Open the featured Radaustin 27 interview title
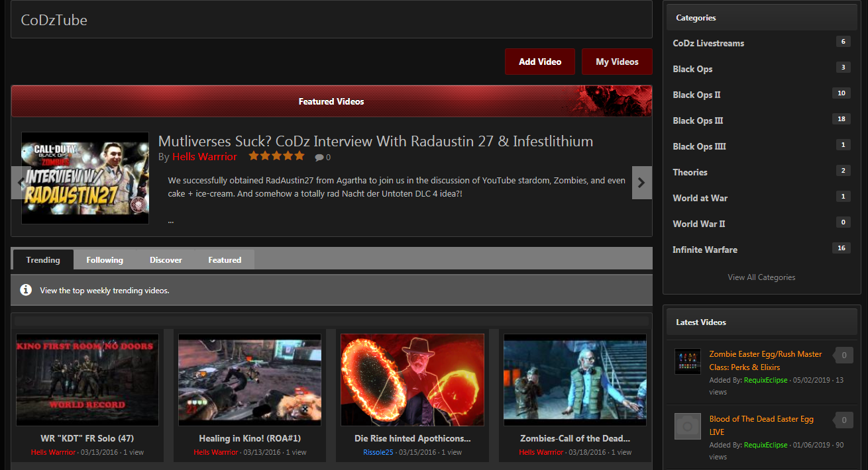The image size is (868, 470). click(376, 141)
